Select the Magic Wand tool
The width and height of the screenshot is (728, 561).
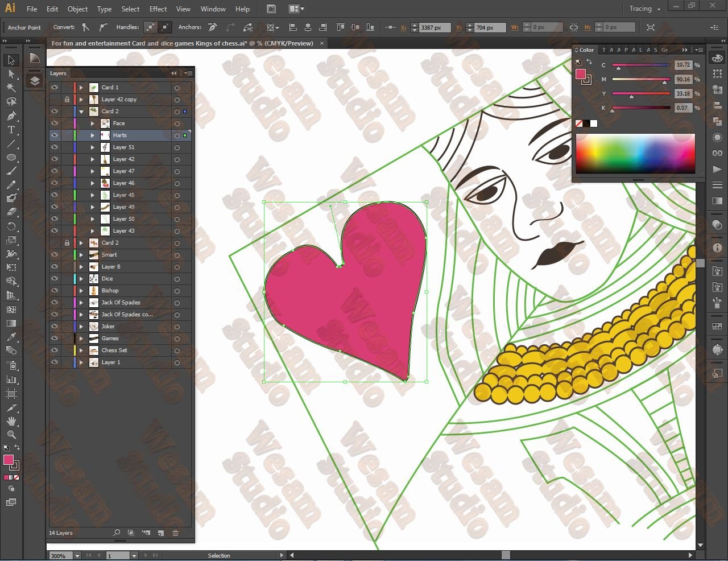11,88
